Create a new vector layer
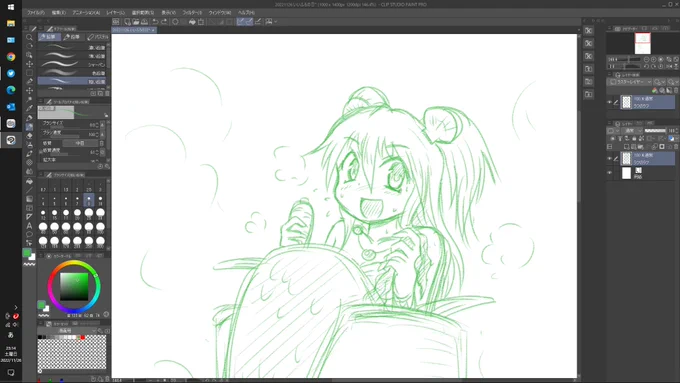Image resolution: width=680 pixels, height=383 pixels. click(x=634, y=147)
